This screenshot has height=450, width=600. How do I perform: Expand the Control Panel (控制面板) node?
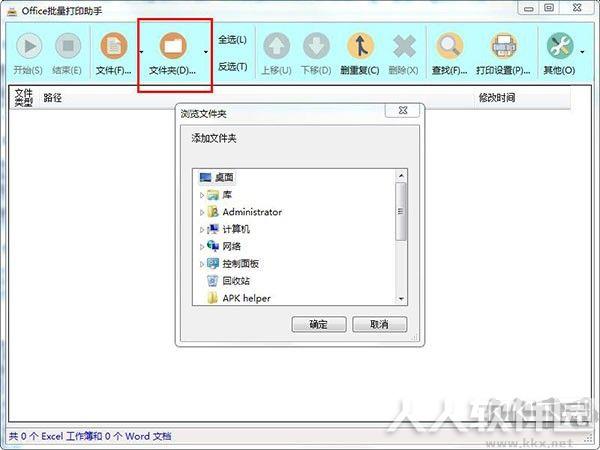[202, 264]
